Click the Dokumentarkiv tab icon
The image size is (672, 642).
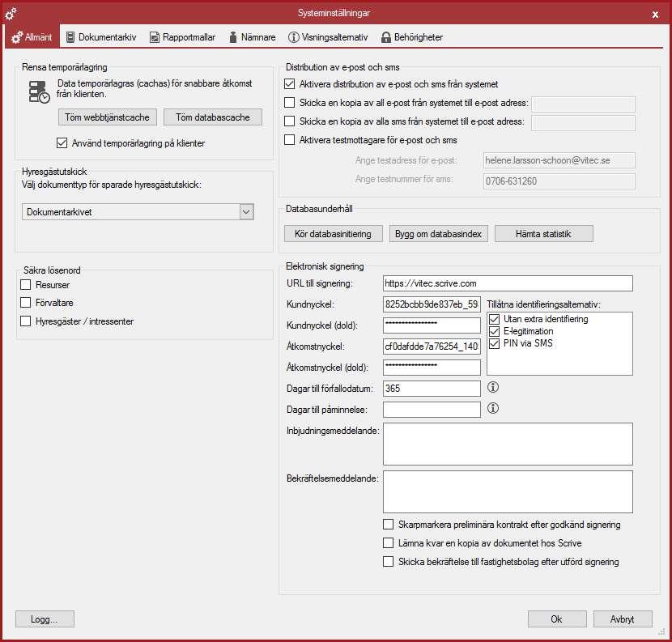[70, 37]
